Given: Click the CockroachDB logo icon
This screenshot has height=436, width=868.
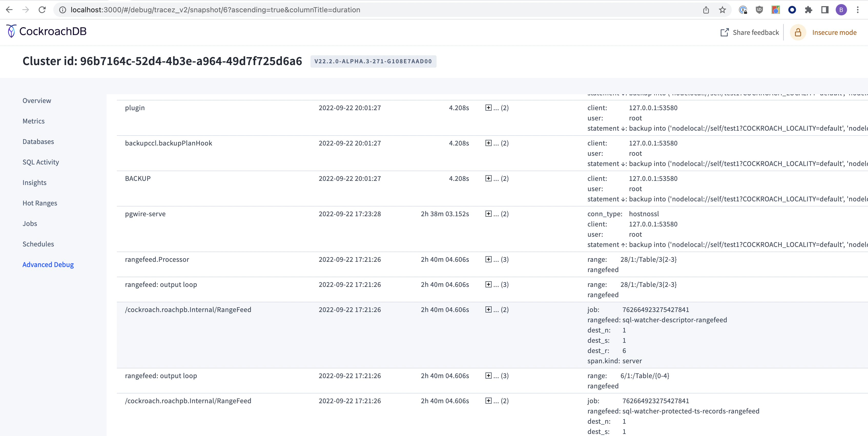Looking at the screenshot, I should (x=11, y=31).
